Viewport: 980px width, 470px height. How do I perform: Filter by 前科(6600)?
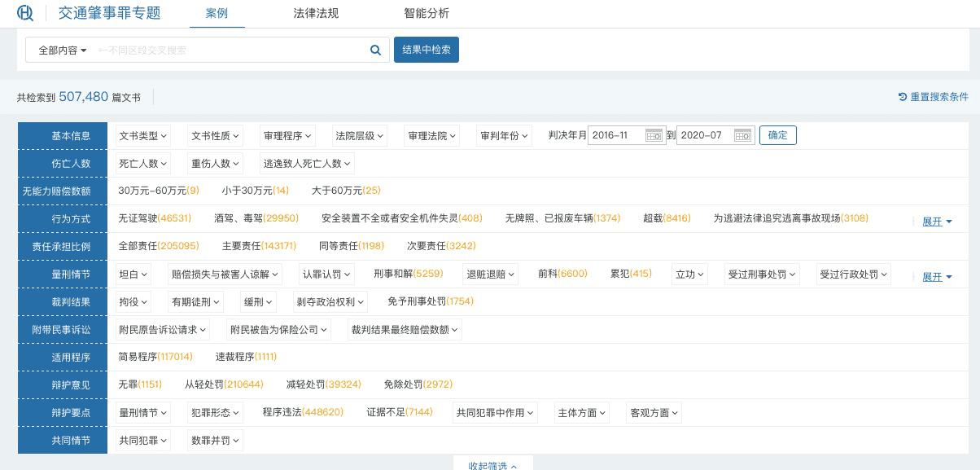pos(562,274)
